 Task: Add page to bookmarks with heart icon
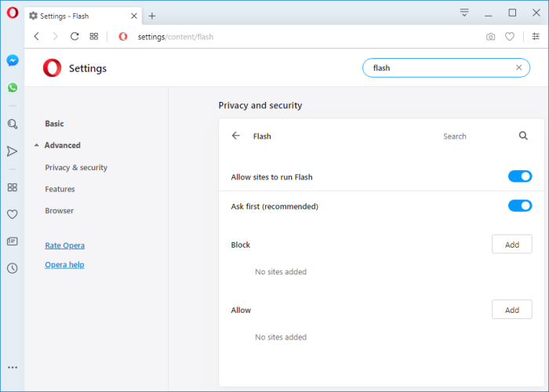click(x=510, y=36)
